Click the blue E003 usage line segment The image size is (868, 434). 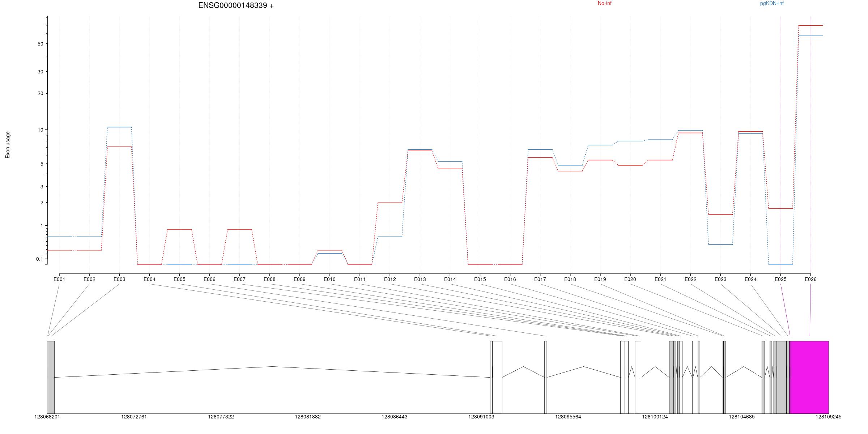point(119,127)
